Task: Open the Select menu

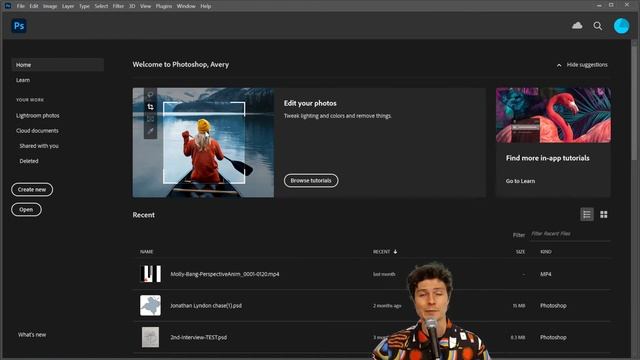Action: [x=101, y=6]
